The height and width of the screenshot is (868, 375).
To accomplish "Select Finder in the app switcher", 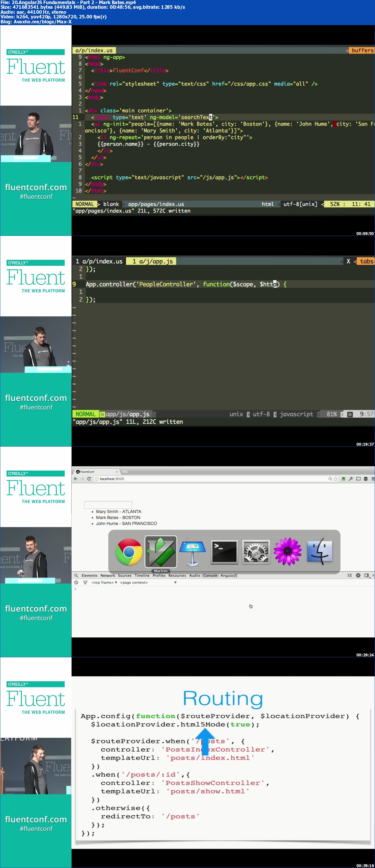I will pyautogui.click(x=319, y=551).
